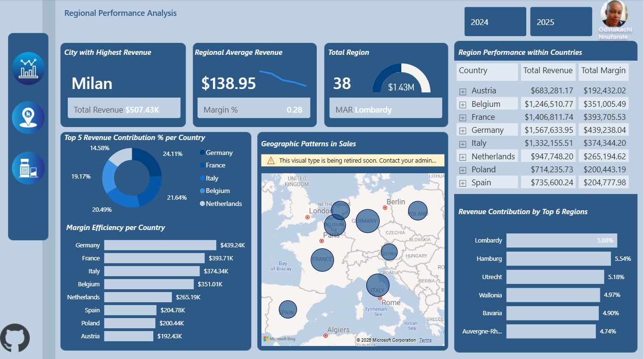Select the Lombardy bar in regions chart
Viewport: 644px width, 359px height.
pyautogui.click(x=561, y=241)
